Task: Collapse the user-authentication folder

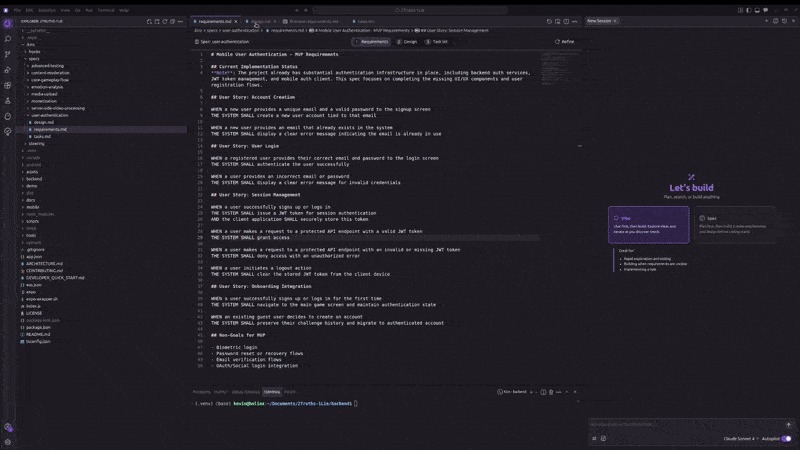Action: 49,115
